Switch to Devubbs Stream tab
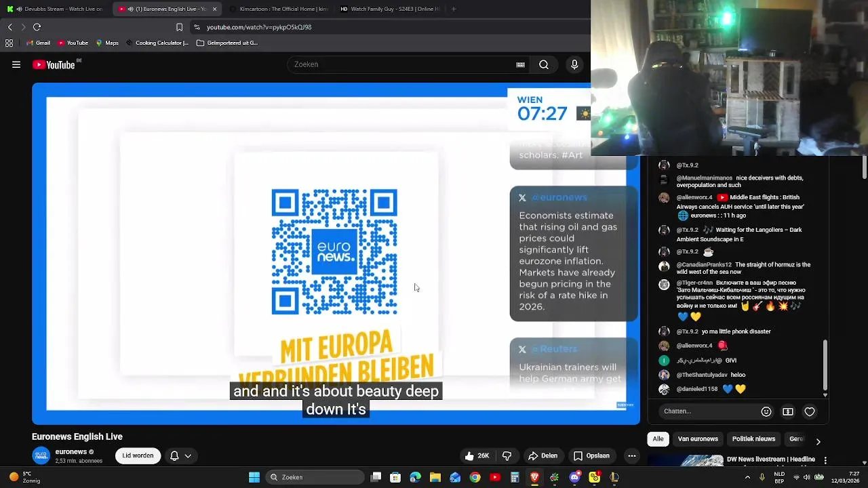Viewport: 868px width, 488px height. coord(56,9)
